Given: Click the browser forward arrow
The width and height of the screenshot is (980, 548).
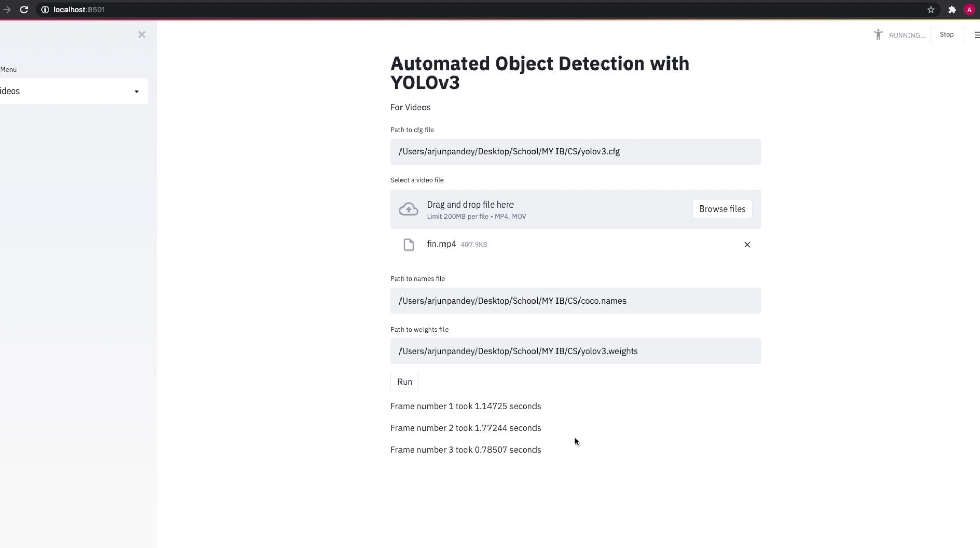Looking at the screenshot, I should (7, 10).
